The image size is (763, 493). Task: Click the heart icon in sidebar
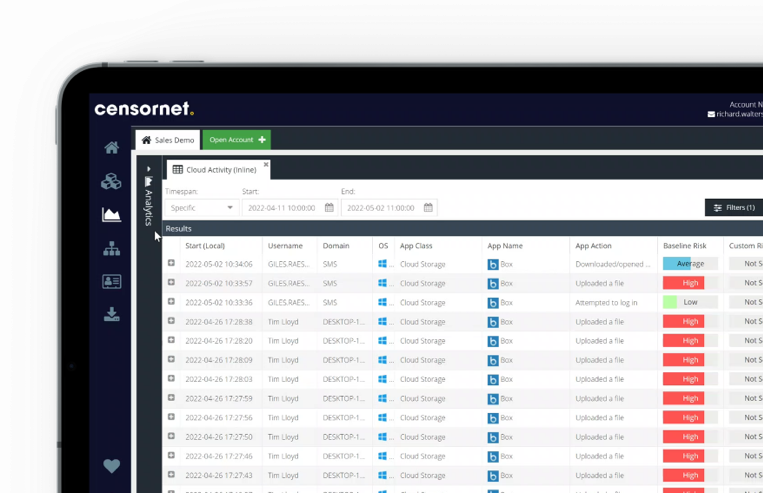[x=111, y=466]
